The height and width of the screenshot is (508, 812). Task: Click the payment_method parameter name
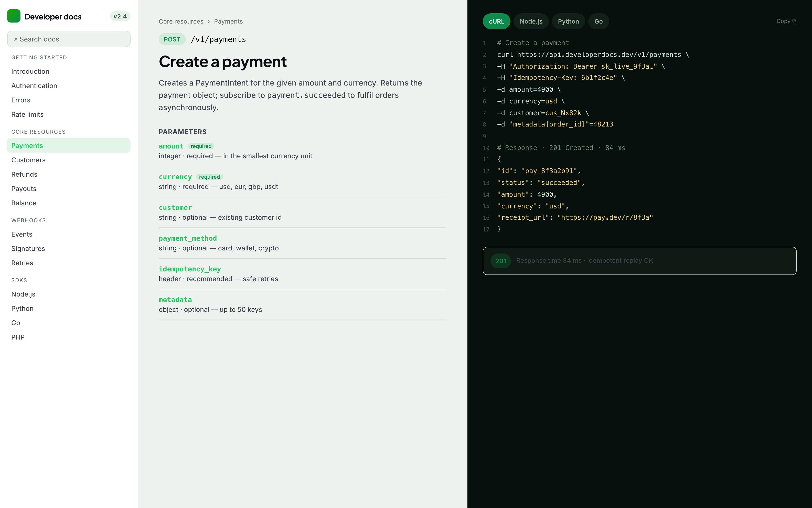coord(188,238)
